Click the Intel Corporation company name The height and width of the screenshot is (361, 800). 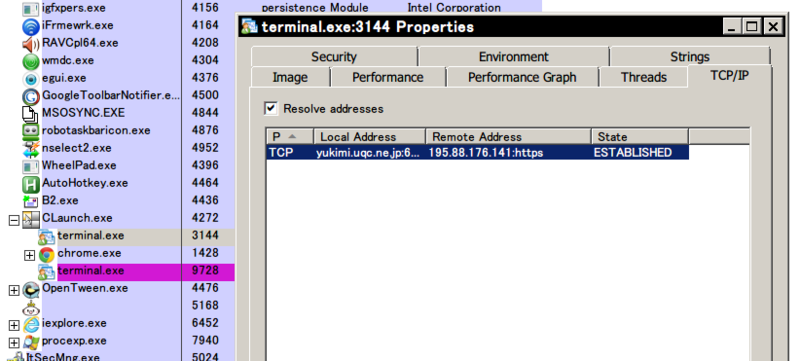[454, 7]
